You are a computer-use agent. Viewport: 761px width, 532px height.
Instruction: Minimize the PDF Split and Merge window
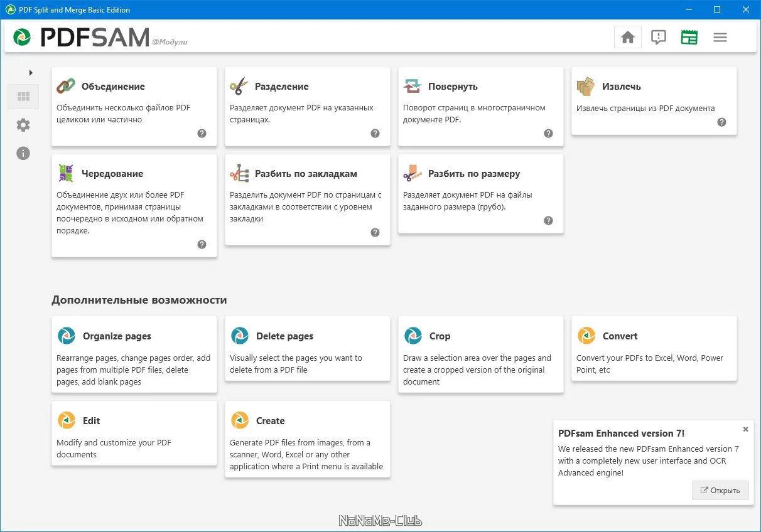click(x=688, y=9)
